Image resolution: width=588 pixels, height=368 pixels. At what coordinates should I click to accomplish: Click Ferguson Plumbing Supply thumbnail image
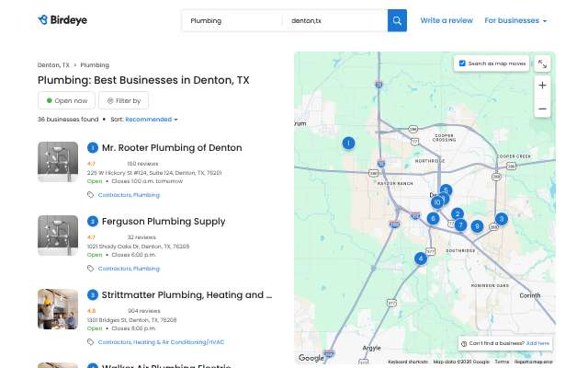pyautogui.click(x=58, y=236)
